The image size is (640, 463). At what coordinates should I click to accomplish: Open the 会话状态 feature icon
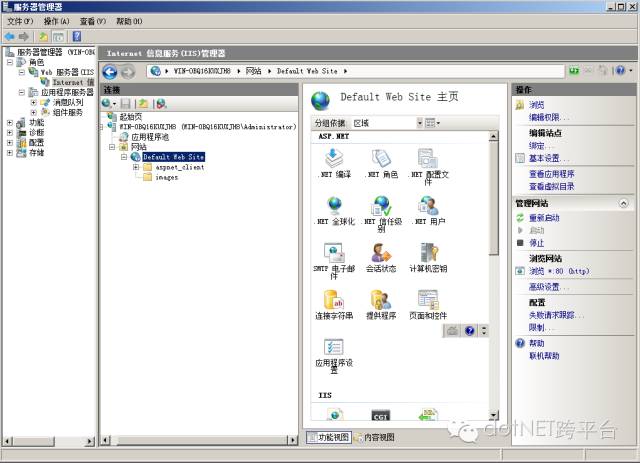point(381,258)
